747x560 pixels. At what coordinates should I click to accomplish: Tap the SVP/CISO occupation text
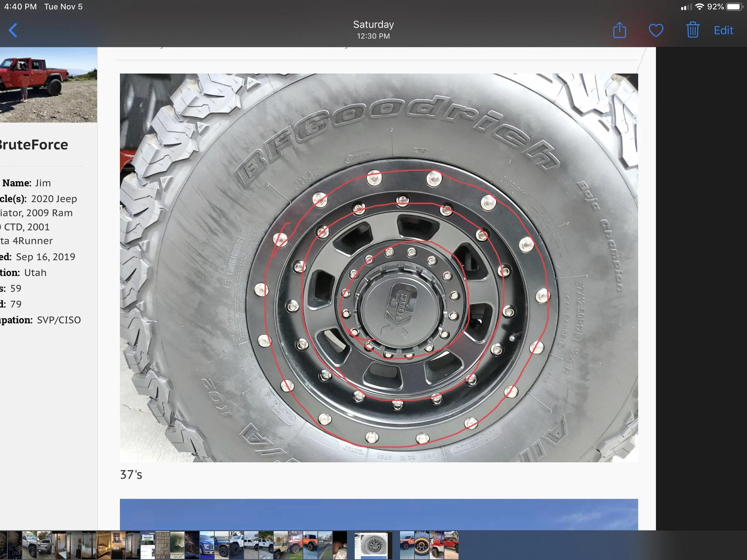point(59,320)
